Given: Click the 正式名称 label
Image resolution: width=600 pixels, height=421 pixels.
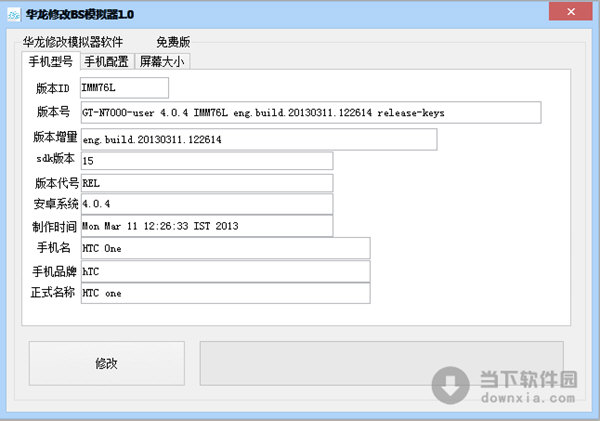Looking at the screenshot, I should [x=53, y=292].
